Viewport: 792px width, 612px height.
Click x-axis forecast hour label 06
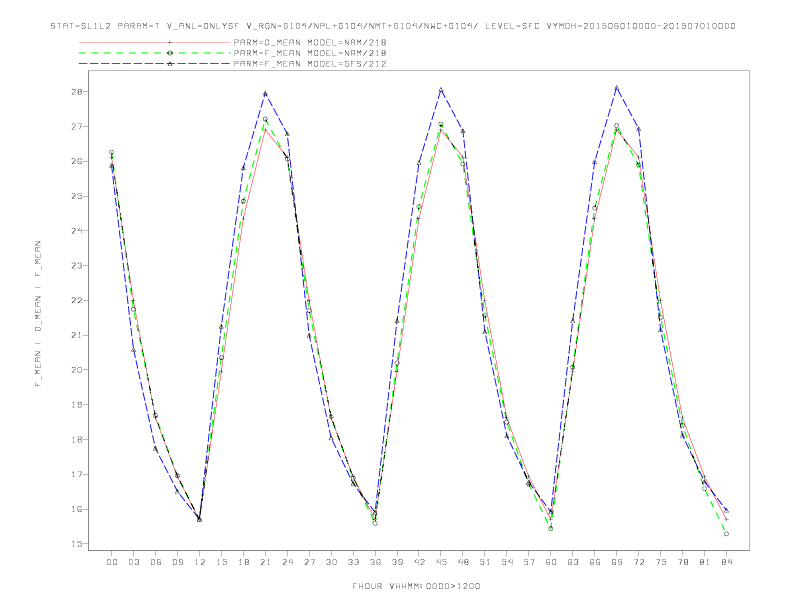[x=156, y=562]
